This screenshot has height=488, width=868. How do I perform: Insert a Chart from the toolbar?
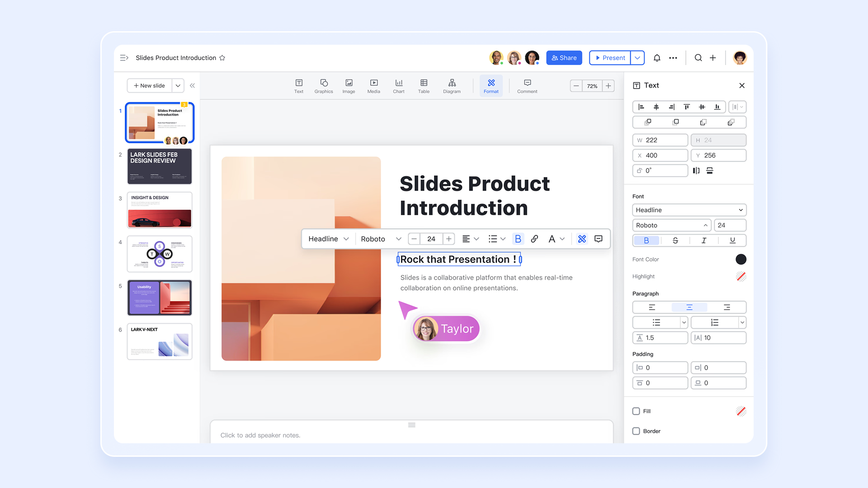point(398,85)
